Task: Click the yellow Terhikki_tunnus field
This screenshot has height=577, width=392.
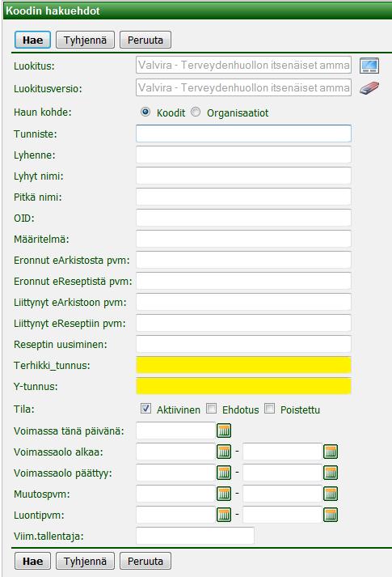Action: coord(243,366)
